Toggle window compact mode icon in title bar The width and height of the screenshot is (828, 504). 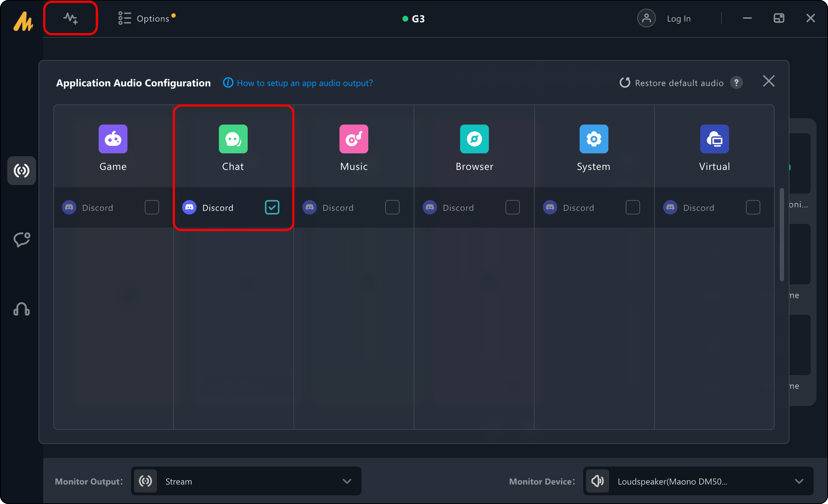[779, 18]
